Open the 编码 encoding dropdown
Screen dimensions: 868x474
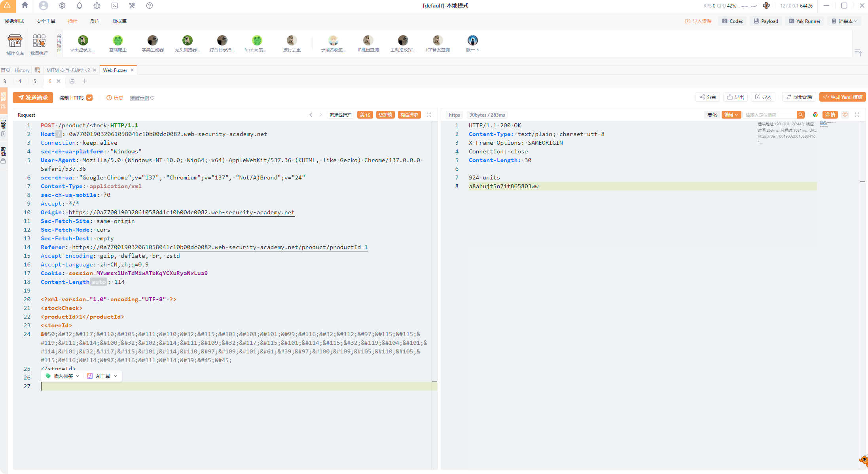tap(731, 115)
